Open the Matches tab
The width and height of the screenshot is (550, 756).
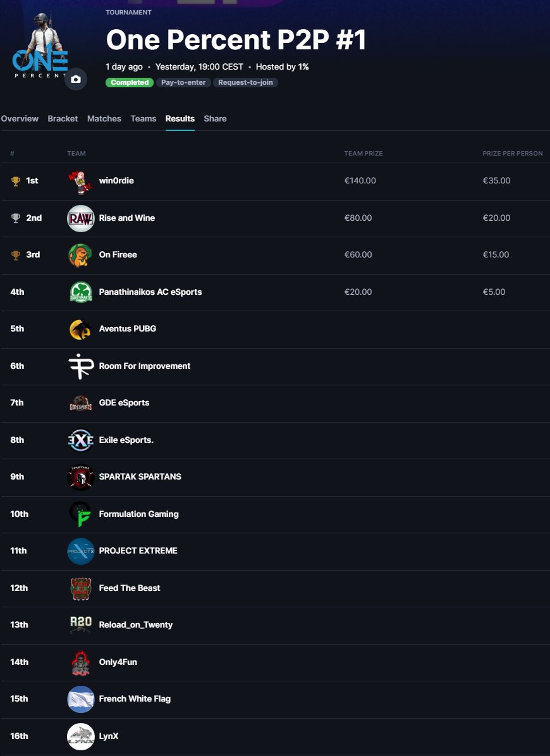point(104,118)
